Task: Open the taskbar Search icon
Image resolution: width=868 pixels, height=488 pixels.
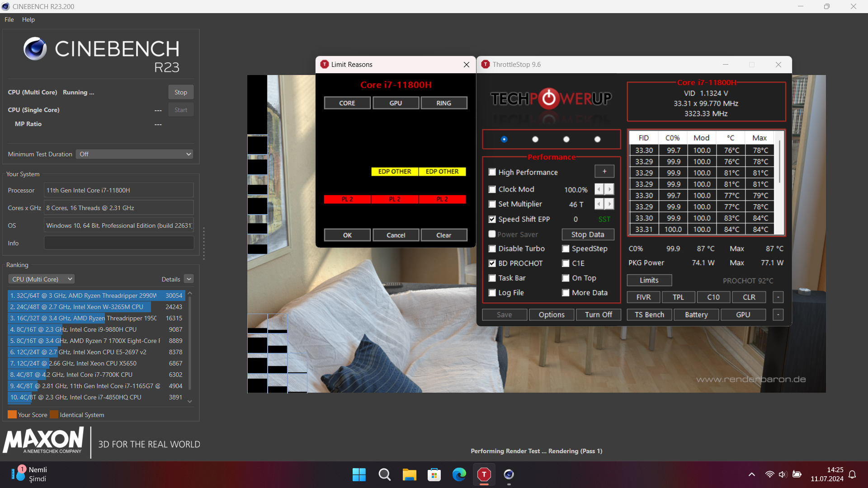Action: point(384,474)
